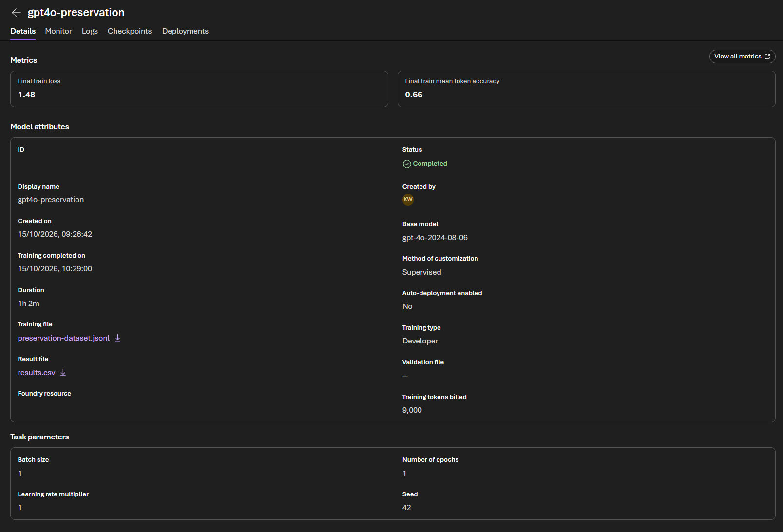Click the green Completed checkmark icon
The height and width of the screenshot is (532, 783).
(407, 164)
